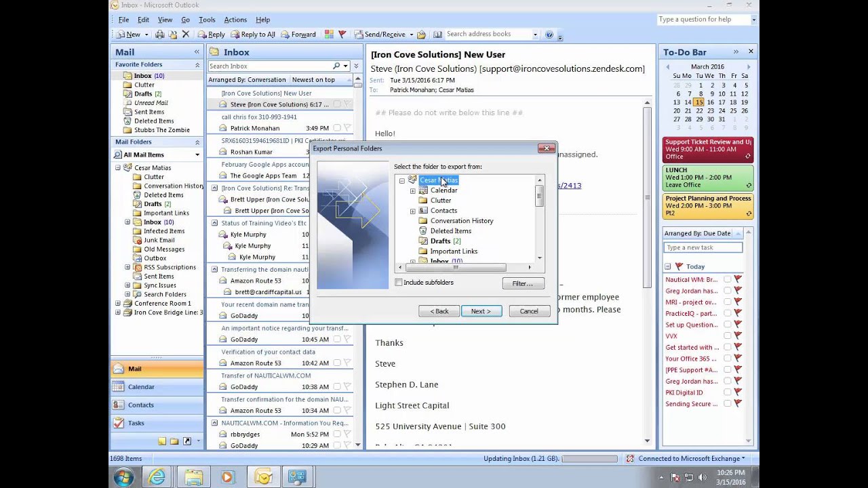Click the Support Ticket Review red appointment

tap(708, 149)
